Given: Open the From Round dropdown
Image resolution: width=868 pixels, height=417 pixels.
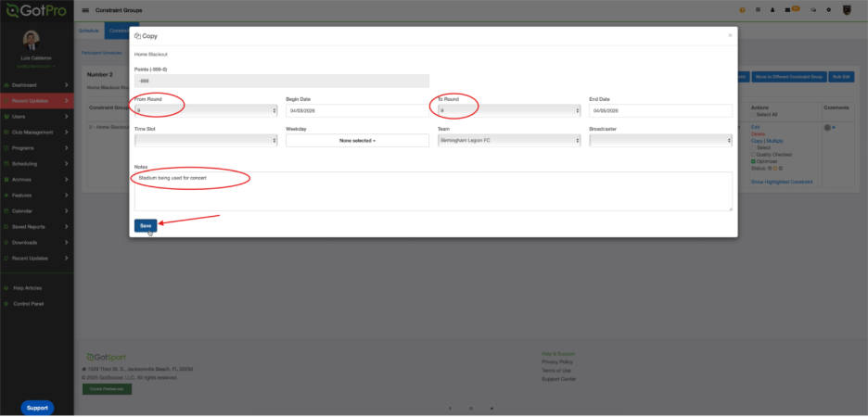Looking at the screenshot, I should (x=206, y=110).
